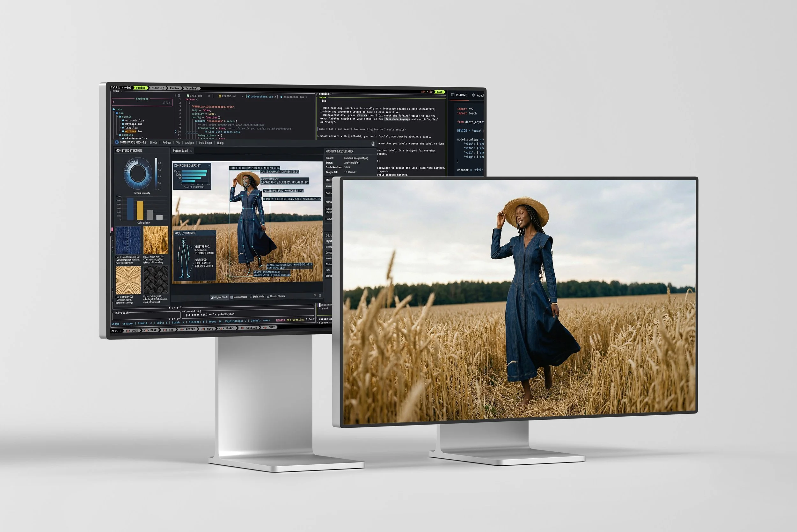Click "git reset HEAD -- lazy-lock.json" in Command log
This screenshot has width=797, height=532.
(x=210, y=315)
